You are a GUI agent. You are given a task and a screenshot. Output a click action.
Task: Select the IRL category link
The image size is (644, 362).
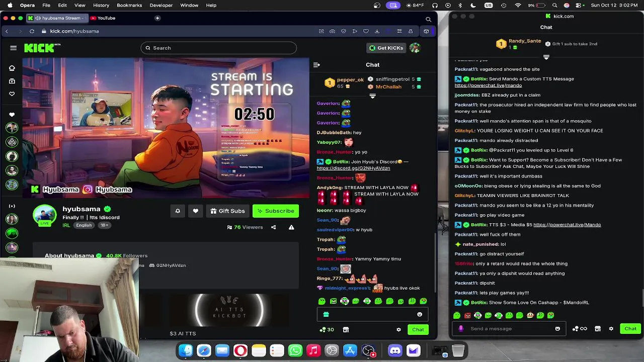click(x=66, y=225)
